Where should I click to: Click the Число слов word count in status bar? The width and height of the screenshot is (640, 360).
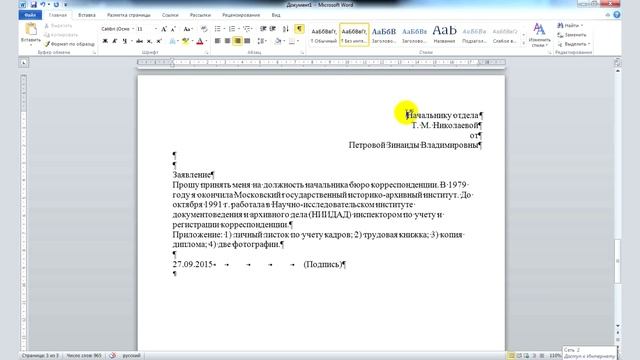(x=84, y=356)
